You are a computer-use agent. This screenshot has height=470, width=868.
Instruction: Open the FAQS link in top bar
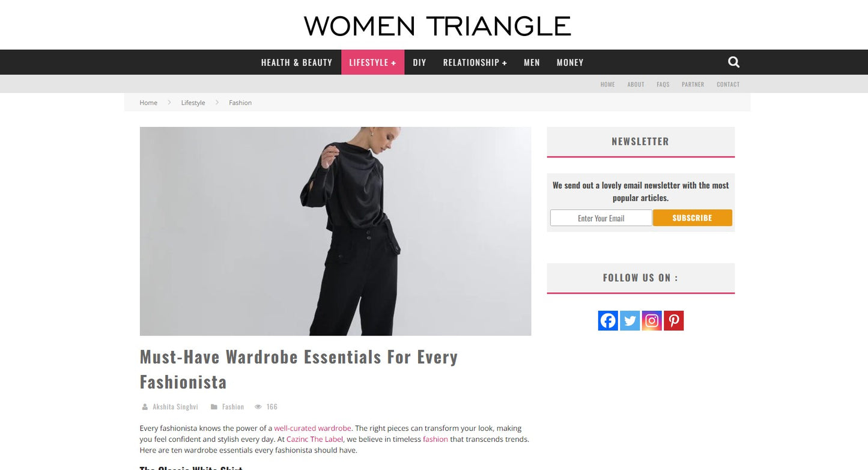tap(663, 85)
